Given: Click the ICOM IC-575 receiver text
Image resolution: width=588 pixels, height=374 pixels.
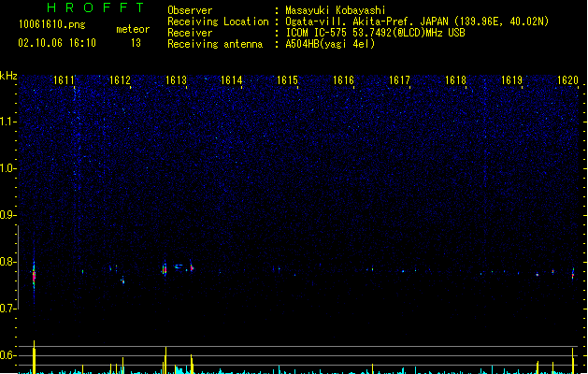Looking at the screenshot, I should click(375, 33).
